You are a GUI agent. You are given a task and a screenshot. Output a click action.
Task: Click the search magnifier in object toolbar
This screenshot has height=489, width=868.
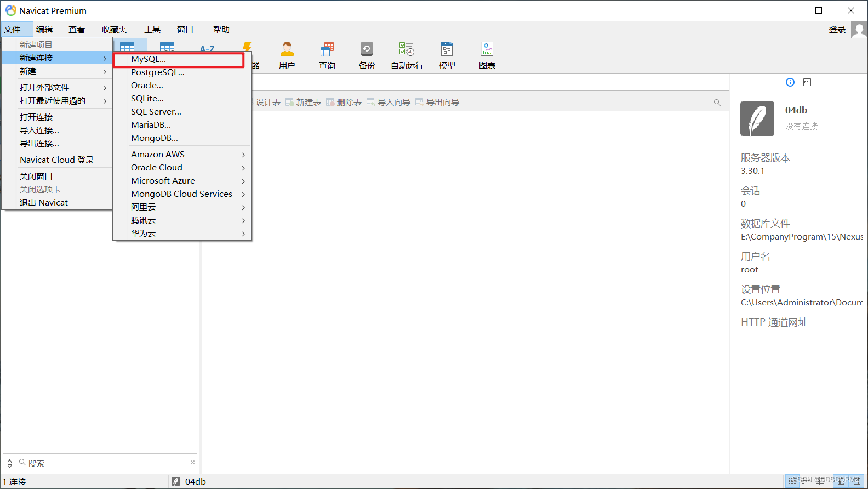[x=717, y=103]
